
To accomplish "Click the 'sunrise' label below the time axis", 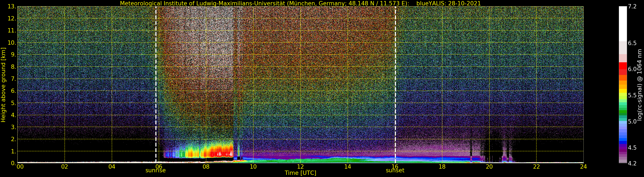I will (156, 171).
